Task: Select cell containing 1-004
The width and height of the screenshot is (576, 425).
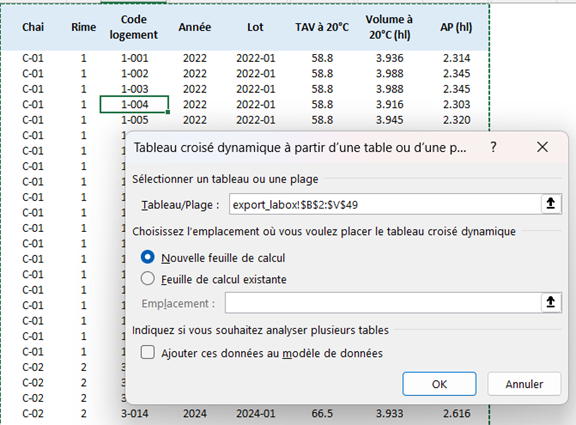Action: click(x=134, y=104)
